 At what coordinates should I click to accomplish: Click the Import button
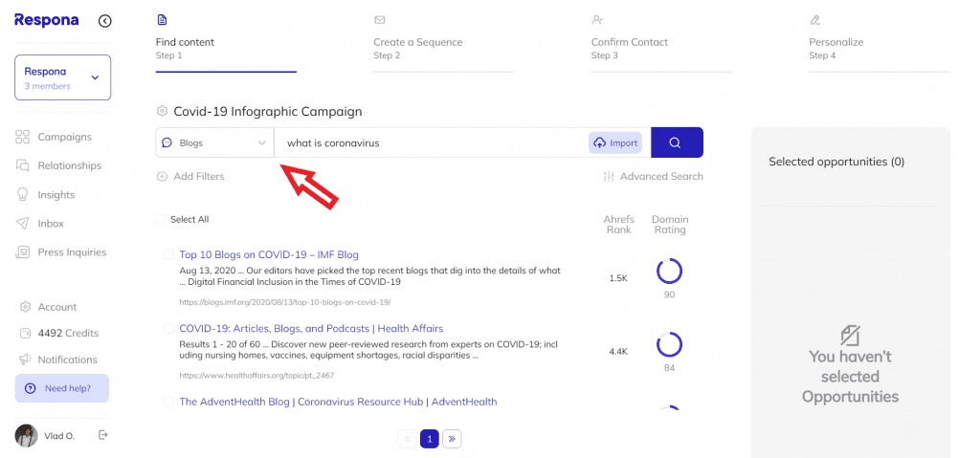tap(615, 142)
